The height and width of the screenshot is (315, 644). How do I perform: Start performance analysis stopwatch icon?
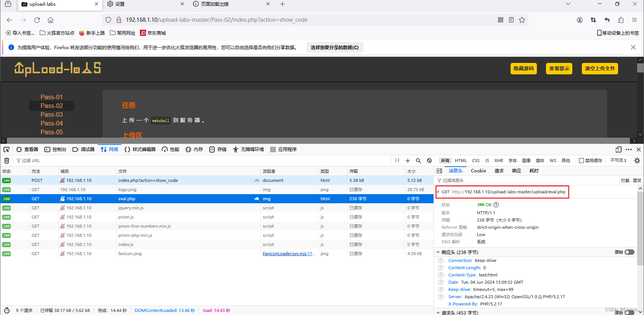click(x=6, y=310)
